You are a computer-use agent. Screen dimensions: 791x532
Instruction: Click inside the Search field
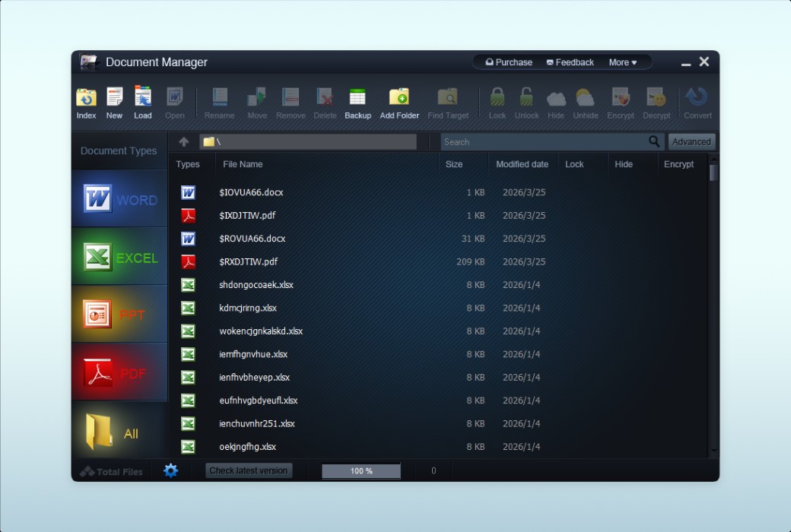coord(543,141)
